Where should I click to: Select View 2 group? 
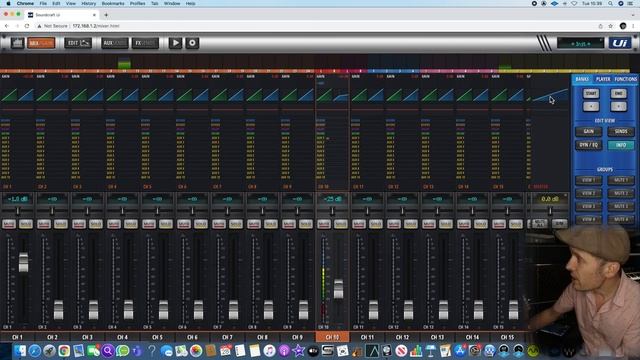coord(589,193)
